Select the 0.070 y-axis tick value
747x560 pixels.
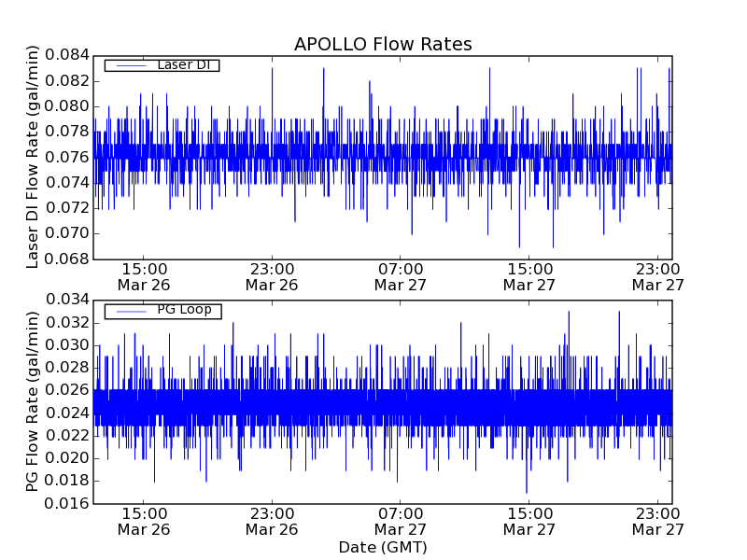point(67,234)
